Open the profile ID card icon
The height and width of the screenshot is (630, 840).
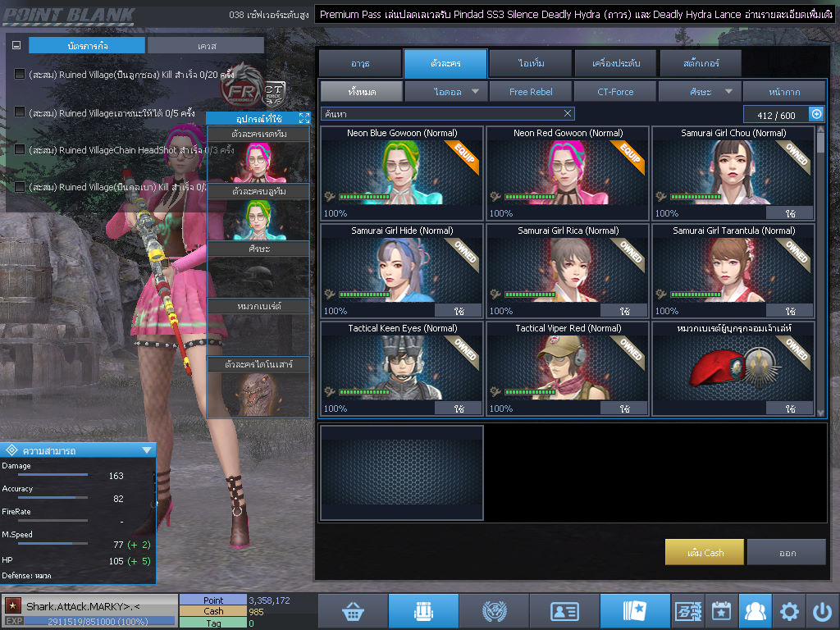click(x=564, y=610)
